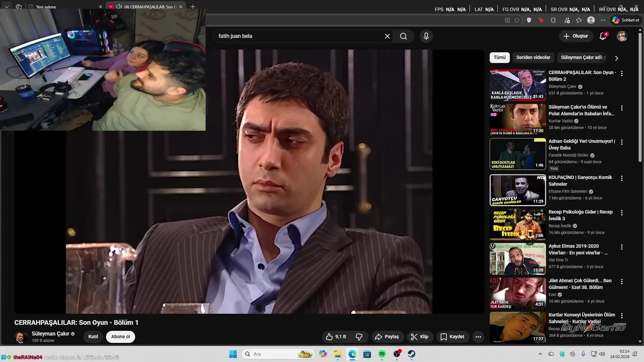644x362 pixels.
Task: Open Copilot Sohbet et button
Action: (x=625, y=20)
